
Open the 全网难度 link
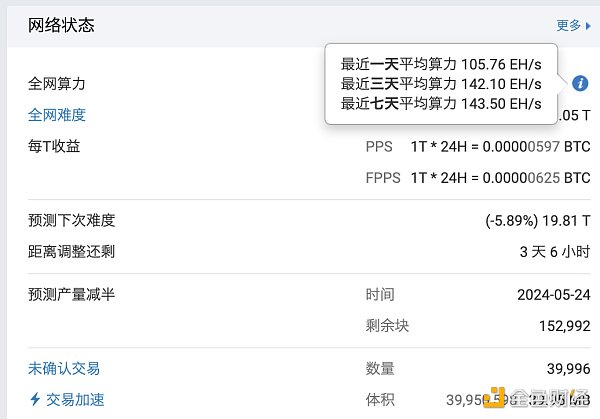pyautogui.click(x=57, y=115)
